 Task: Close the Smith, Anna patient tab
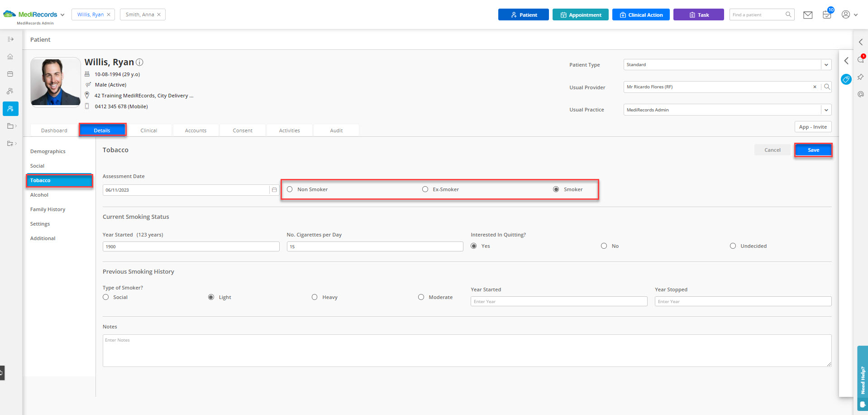coord(159,14)
